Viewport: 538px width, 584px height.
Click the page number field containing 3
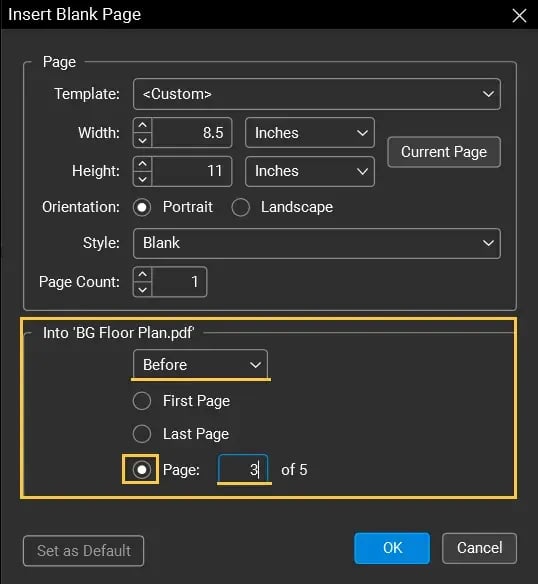coord(243,469)
